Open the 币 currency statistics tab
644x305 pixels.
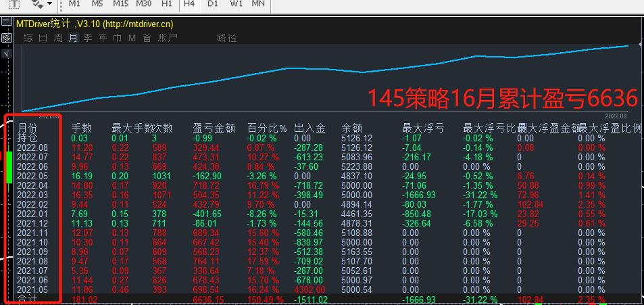coord(118,39)
